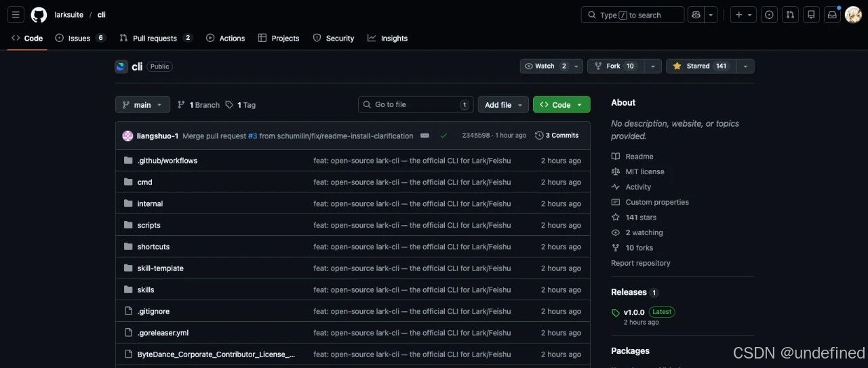Open the MIT license link

638,172
